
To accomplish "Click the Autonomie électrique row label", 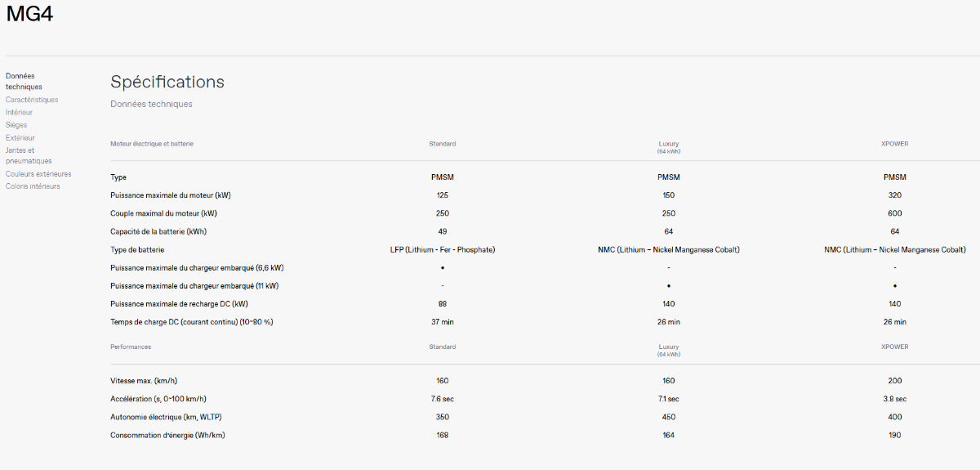I will pos(157,417).
